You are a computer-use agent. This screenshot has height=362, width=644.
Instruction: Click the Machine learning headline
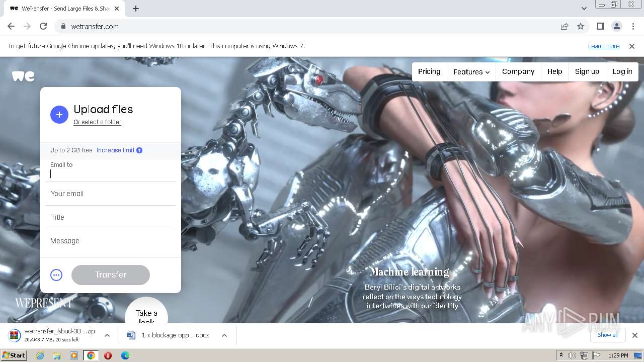409,272
